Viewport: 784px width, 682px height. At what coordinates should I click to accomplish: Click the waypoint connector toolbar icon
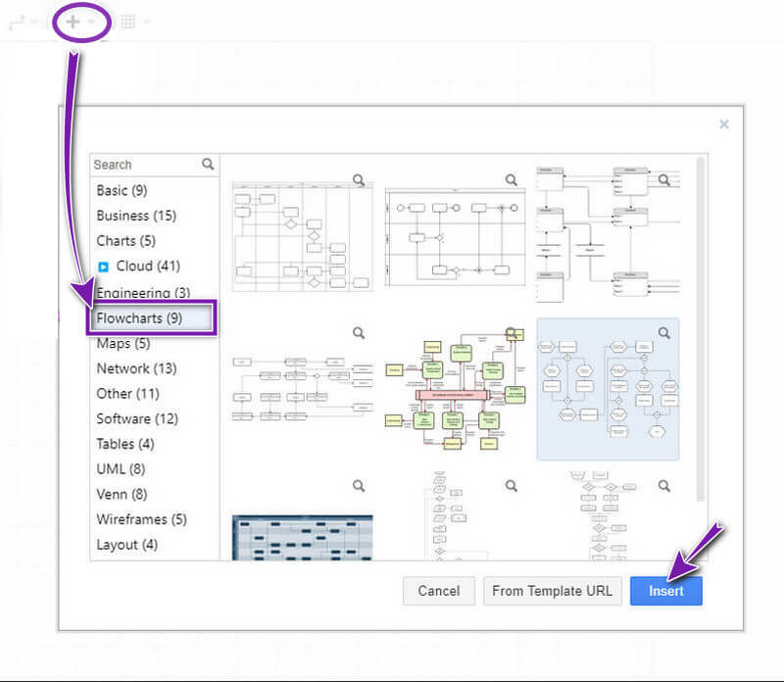click(17, 23)
